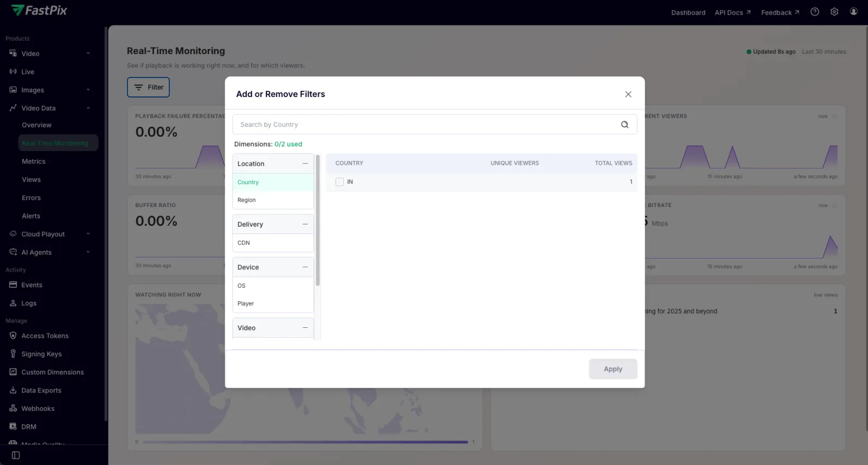868x465 pixels.
Task: Open the help question mark icon
Action: click(x=815, y=12)
